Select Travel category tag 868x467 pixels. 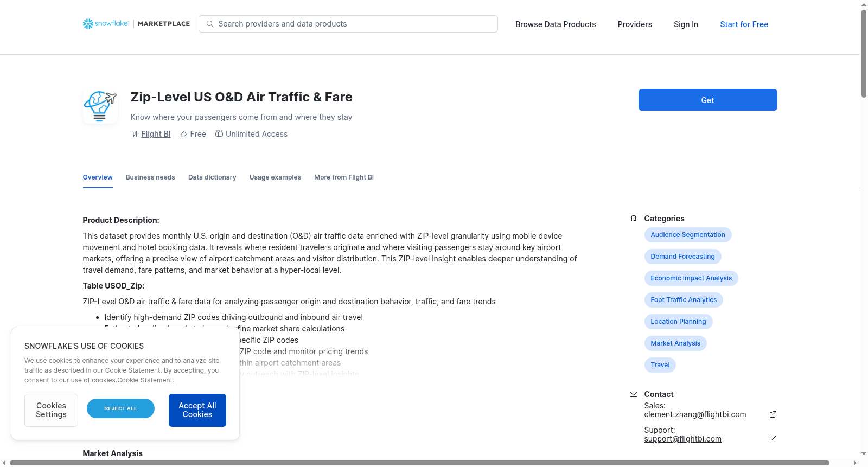click(660, 365)
